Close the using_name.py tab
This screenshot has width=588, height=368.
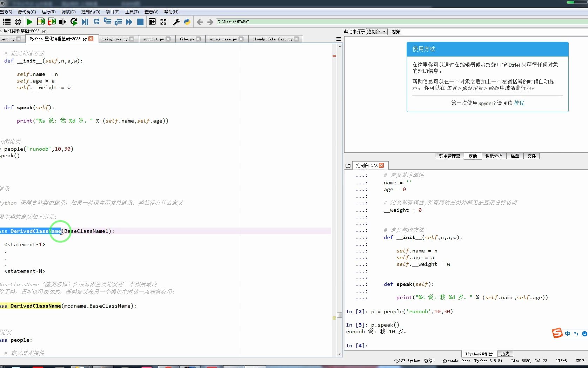tap(241, 39)
